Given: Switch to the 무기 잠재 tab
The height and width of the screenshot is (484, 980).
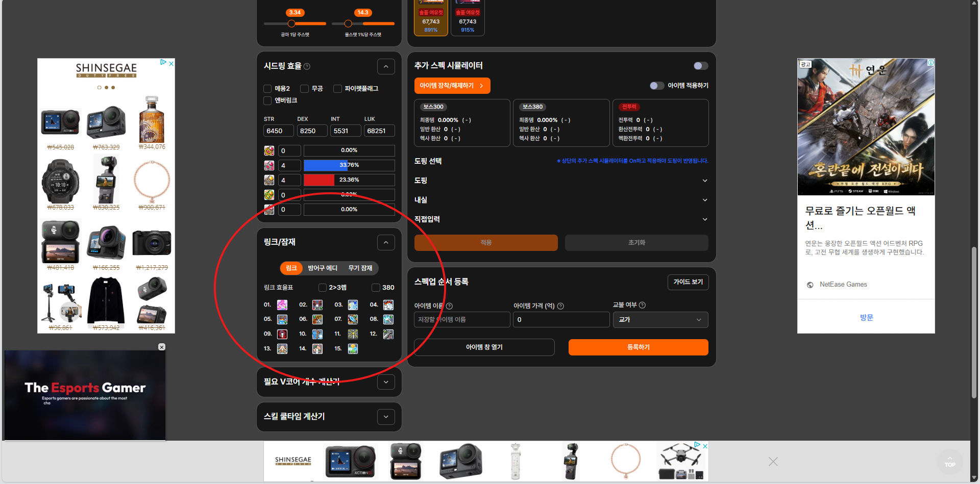Looking at the screenshot, I should click(x=361, y=268).
